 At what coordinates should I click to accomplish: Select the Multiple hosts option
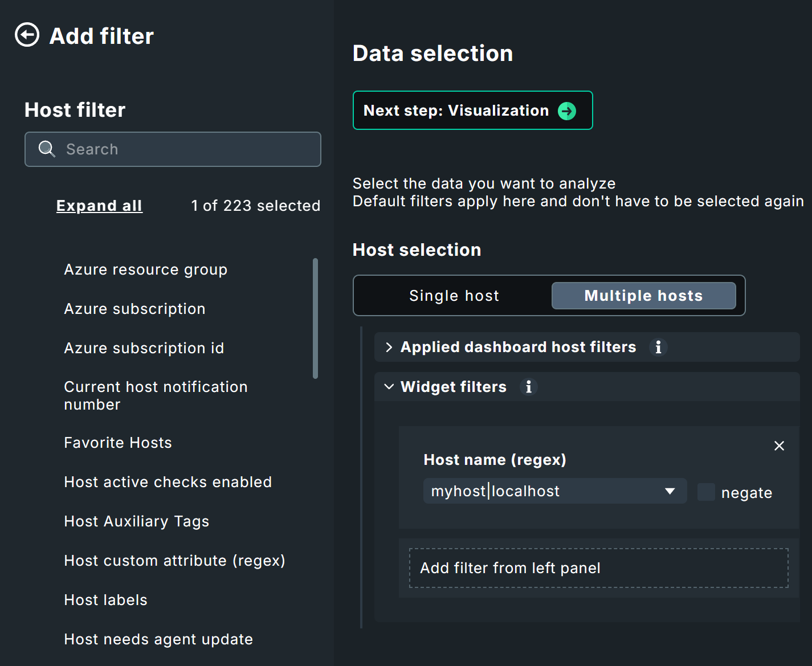(643, 296)
